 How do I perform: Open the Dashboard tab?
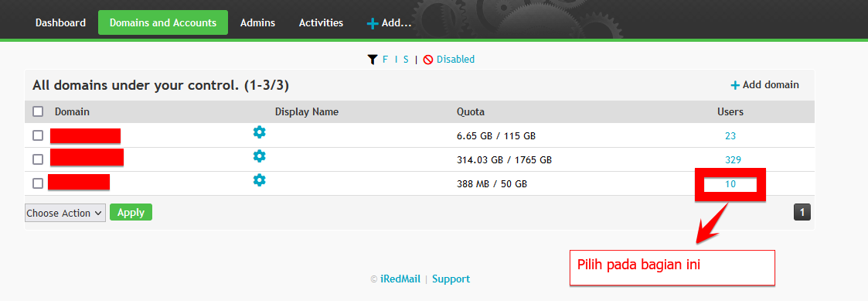tap(60, 22)
